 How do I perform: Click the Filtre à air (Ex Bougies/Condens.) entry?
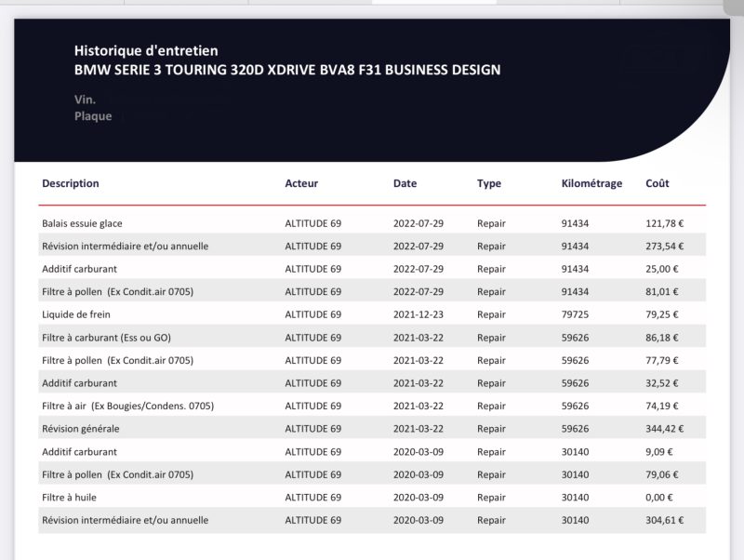(127, 406)
